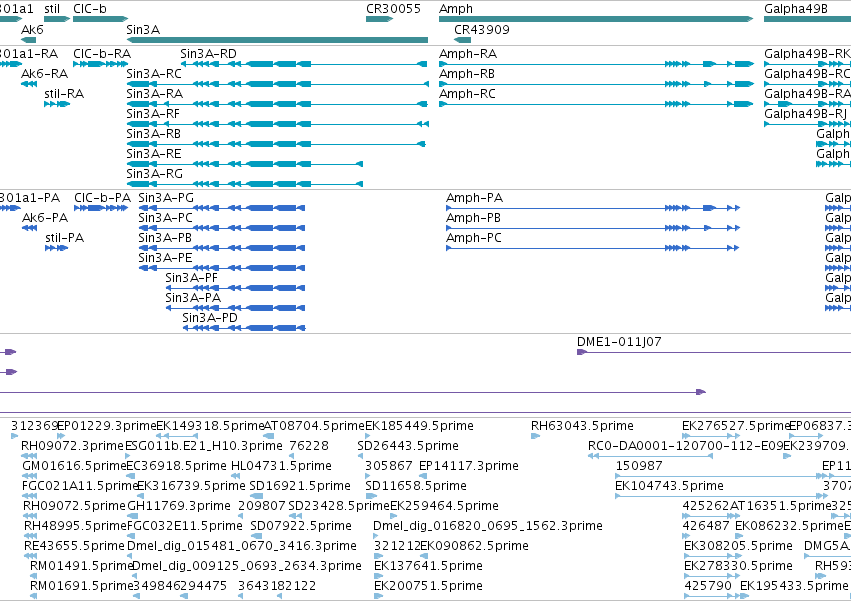Click the Sin3A-RC transcript label
Image resolution: width=851 pixels, height=601 pixels.
[154, 74]
